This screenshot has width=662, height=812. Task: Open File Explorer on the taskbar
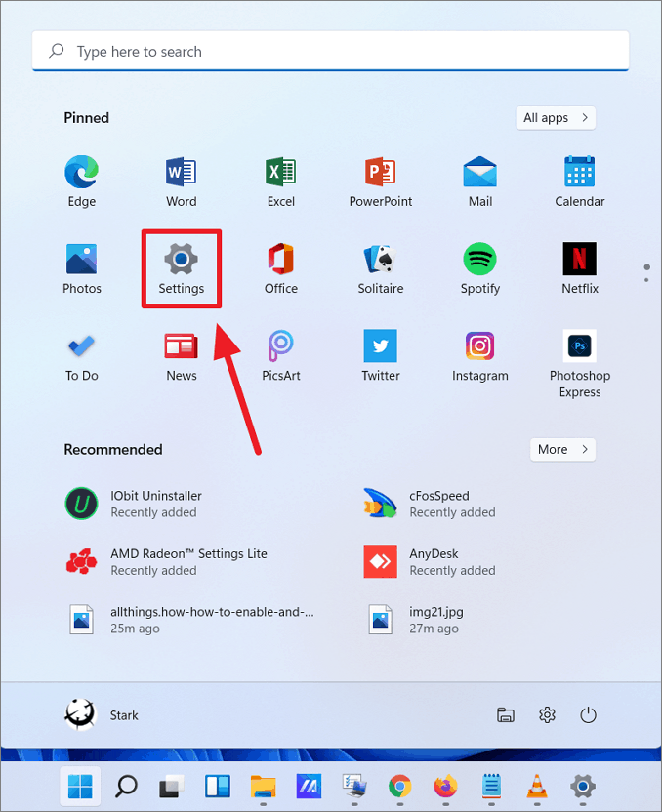point(264,787)
